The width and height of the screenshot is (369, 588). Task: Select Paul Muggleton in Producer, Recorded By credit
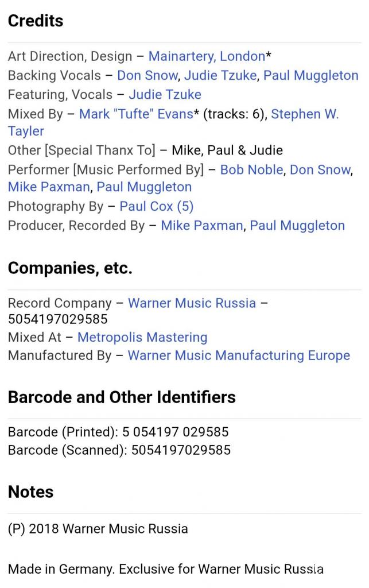pos(297,226)
